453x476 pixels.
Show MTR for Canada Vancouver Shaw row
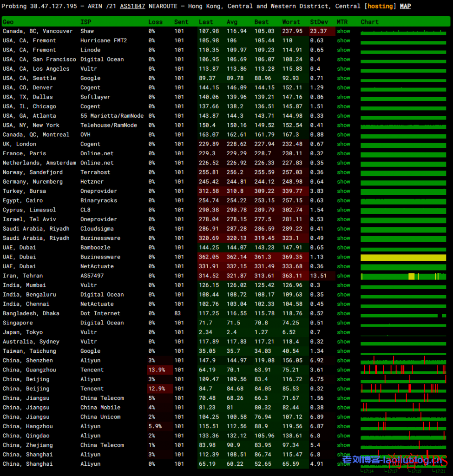pos(343,31)
